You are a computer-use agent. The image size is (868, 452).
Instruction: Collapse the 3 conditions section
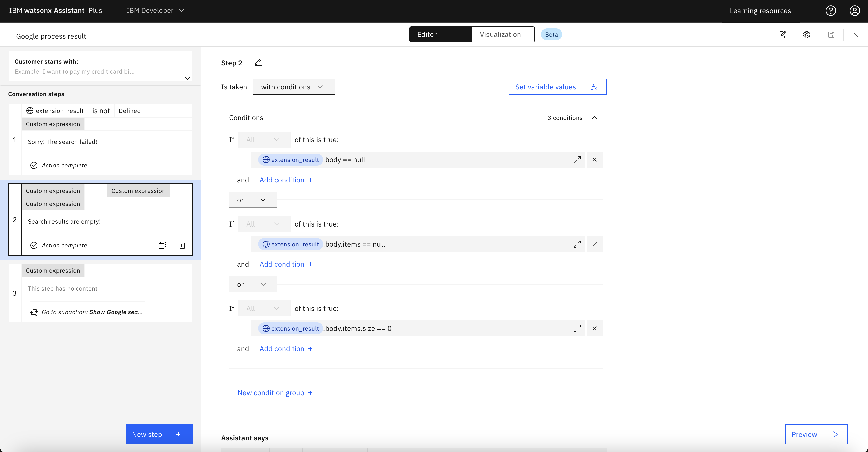point(594,118)
